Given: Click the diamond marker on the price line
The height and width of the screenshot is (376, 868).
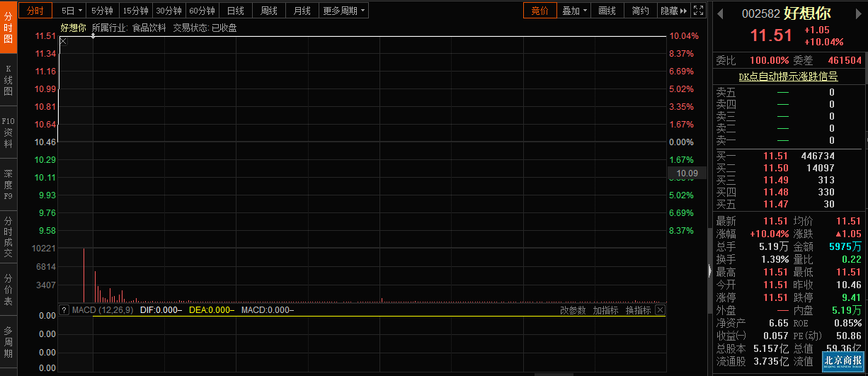Looking at the screenshot, I should (93, 35).
